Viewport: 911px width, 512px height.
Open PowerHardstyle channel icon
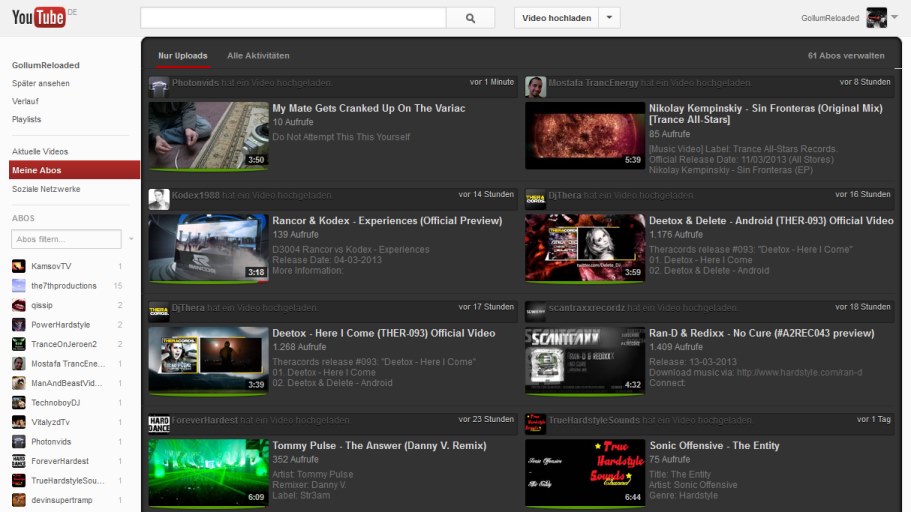19,324
